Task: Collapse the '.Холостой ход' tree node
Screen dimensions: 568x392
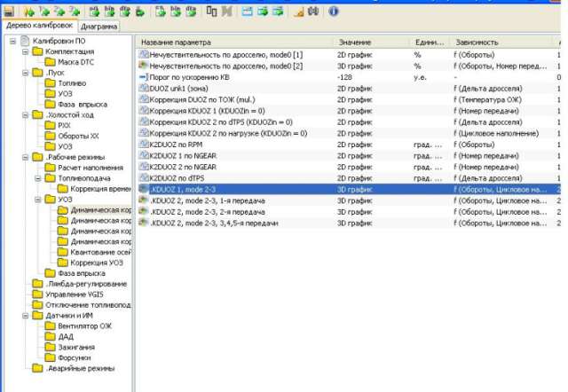Action: click(26, 115)
